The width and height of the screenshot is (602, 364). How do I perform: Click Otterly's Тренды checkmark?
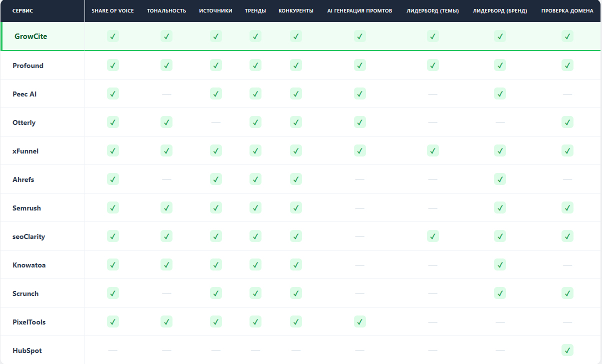click(255, 122)
